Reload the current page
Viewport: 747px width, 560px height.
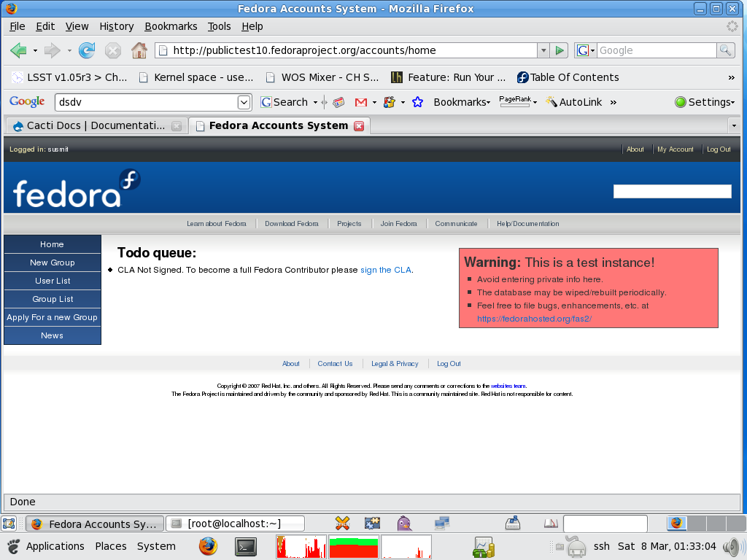tap(87, 50)
